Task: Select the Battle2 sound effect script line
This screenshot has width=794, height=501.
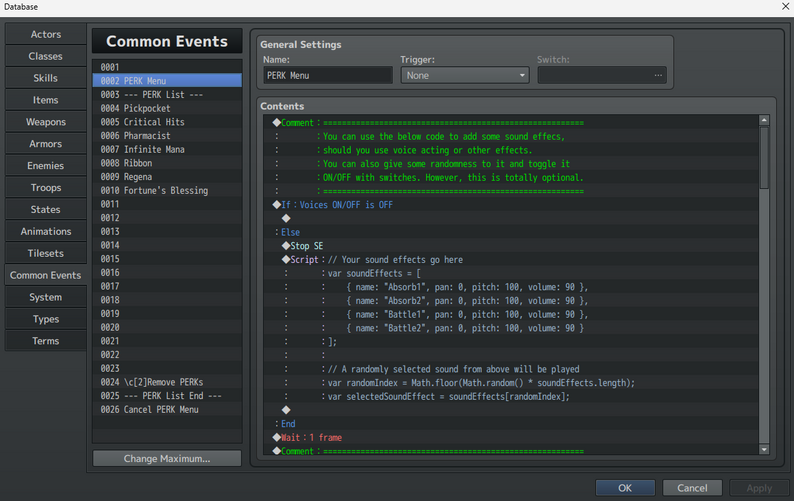Action: click(511, 328)
